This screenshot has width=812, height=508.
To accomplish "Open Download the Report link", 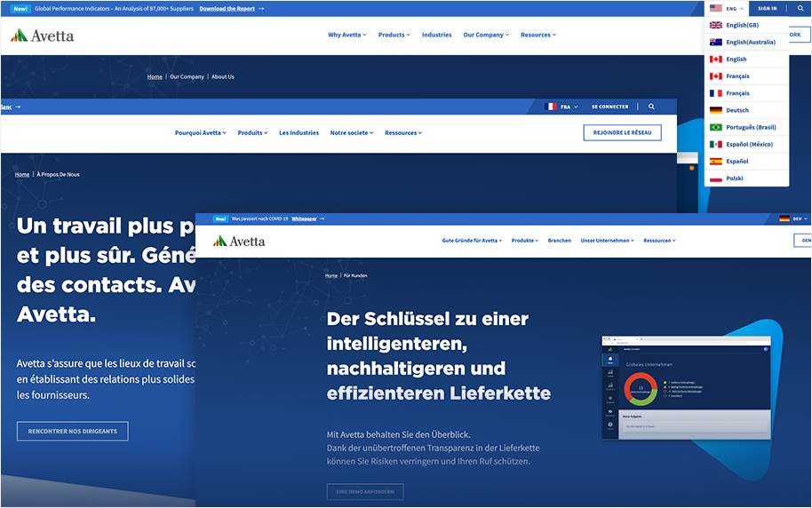I will click(x=227, y=9).
